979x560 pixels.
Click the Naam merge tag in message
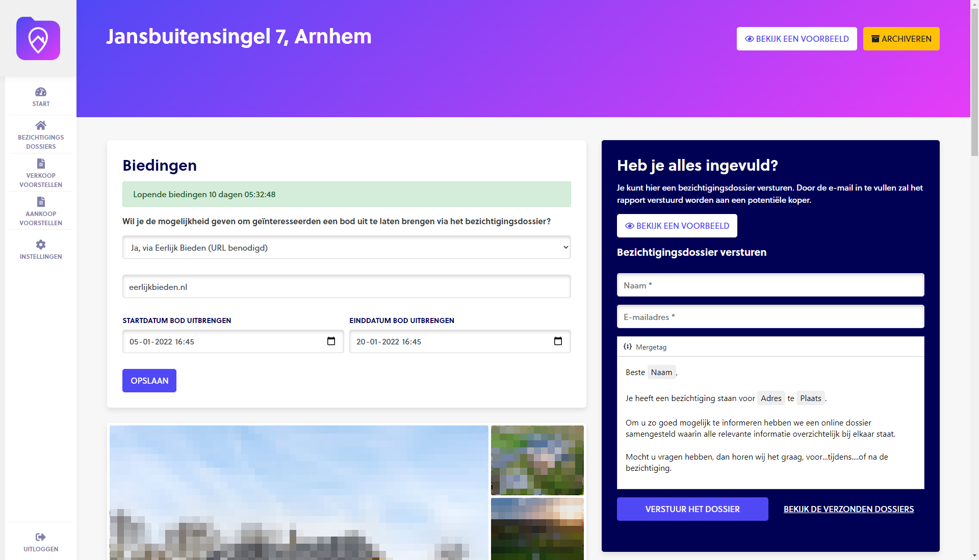661,372
